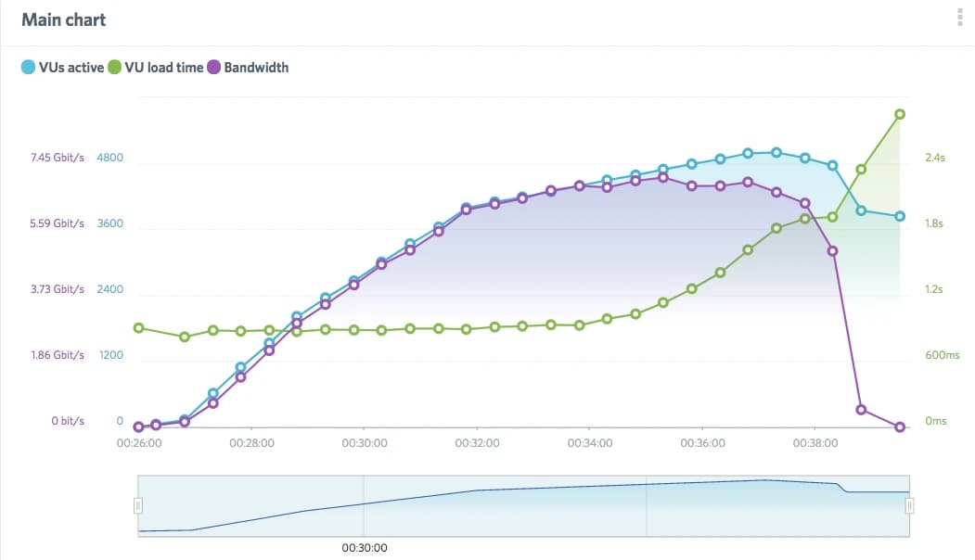Click the 00:32:00 x-axis label
Image resolution: width=975 pixels, height=560 pixels.
[478, 442]
